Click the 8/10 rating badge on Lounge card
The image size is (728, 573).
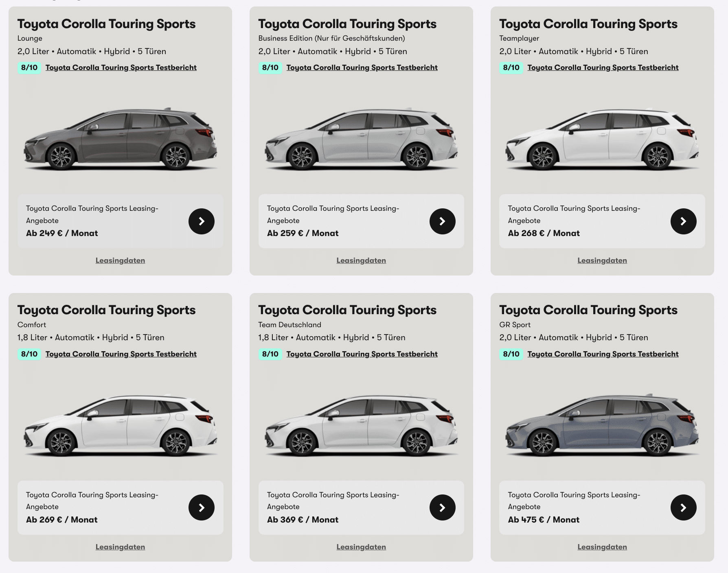pos(29,68)
